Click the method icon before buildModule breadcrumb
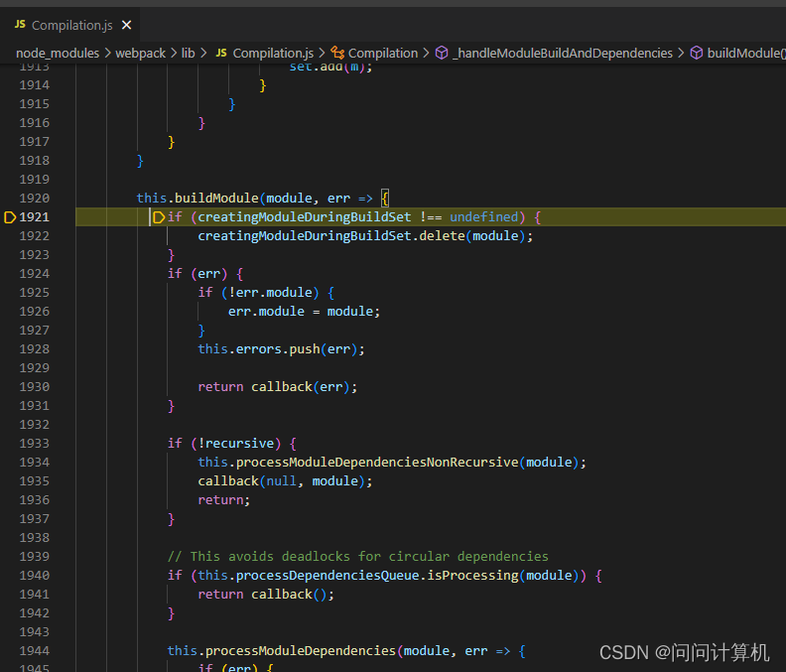 [x=697, y=53]
